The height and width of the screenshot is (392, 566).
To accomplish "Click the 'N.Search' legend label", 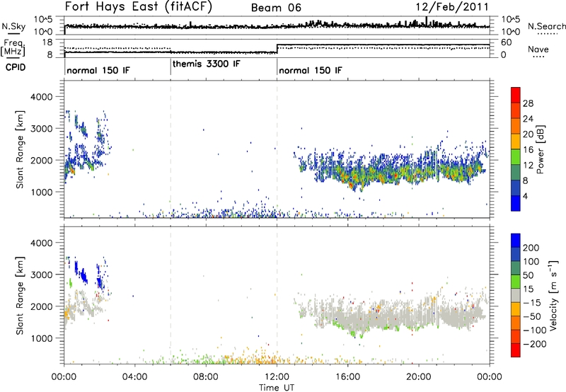I will 546,26.
